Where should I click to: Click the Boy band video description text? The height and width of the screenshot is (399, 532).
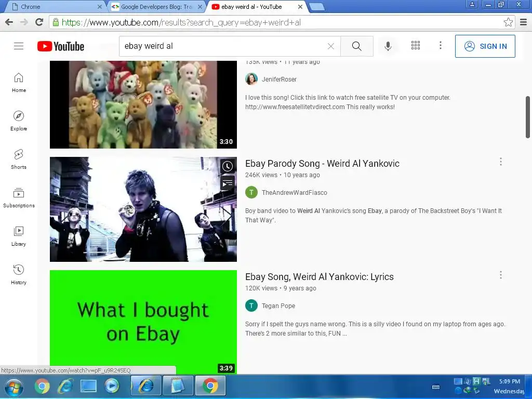pyautogui.click(x=374, y=216)
